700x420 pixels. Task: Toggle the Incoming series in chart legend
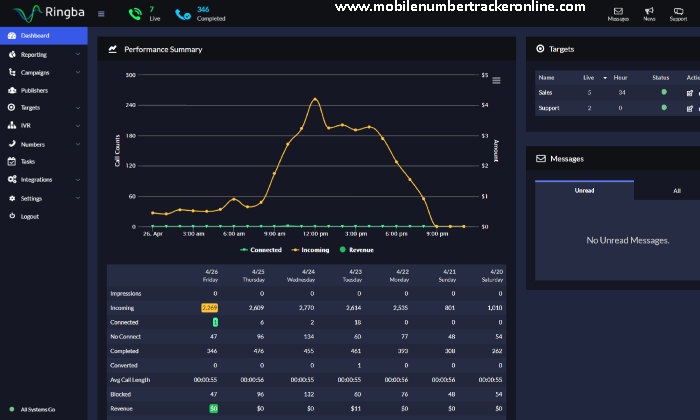310,249
